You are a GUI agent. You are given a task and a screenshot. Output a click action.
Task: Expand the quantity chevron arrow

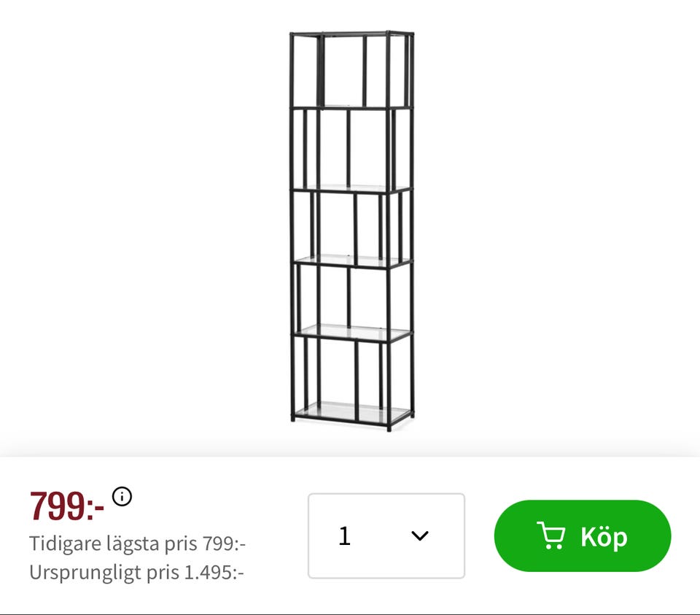point(420,535)
